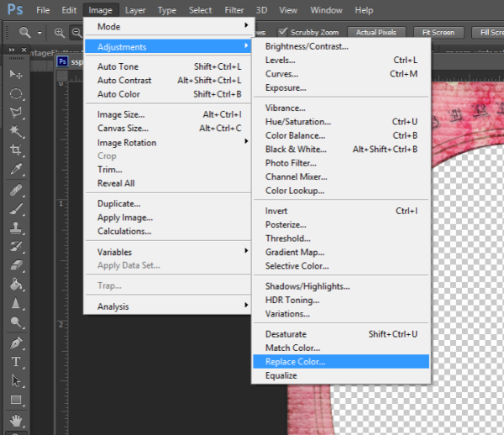Open the Edit menu

pos(69,10)
